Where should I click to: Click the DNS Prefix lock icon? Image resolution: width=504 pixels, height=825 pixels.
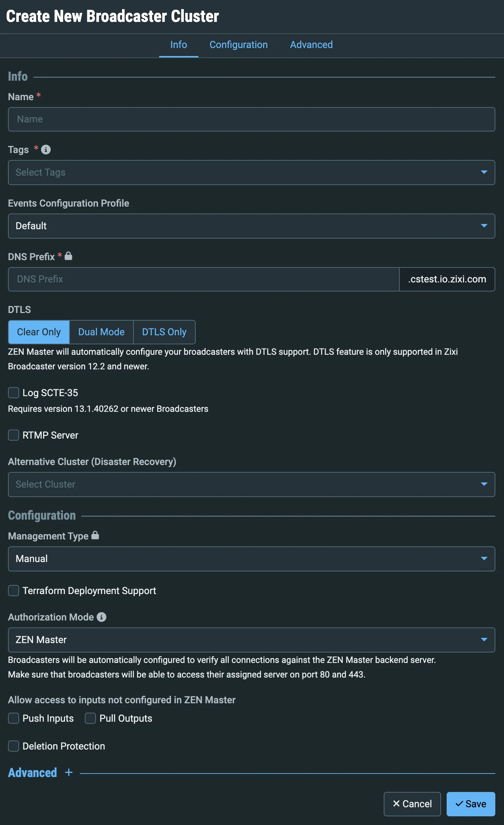[68, 256]
